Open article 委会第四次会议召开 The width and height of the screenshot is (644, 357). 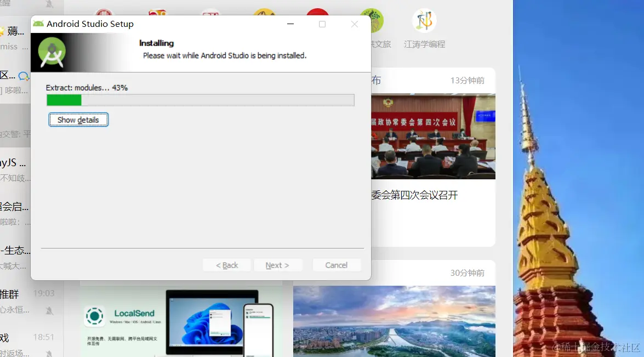414,195
